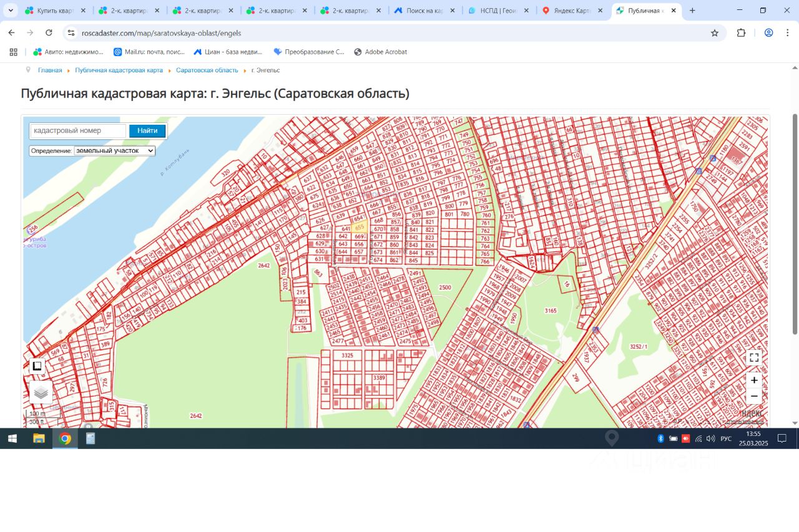Open File Explorer from the taskbar

pos(39,438)
